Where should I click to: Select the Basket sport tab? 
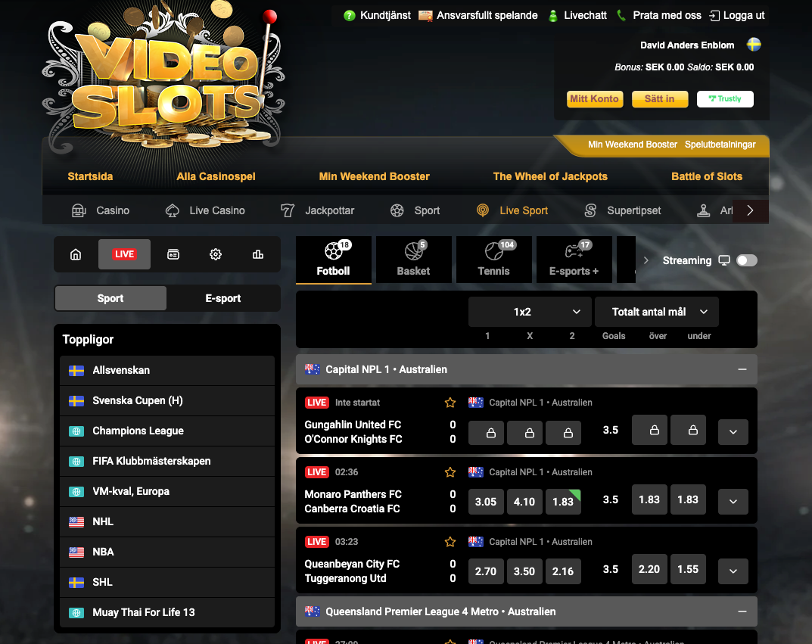(414, 260)
